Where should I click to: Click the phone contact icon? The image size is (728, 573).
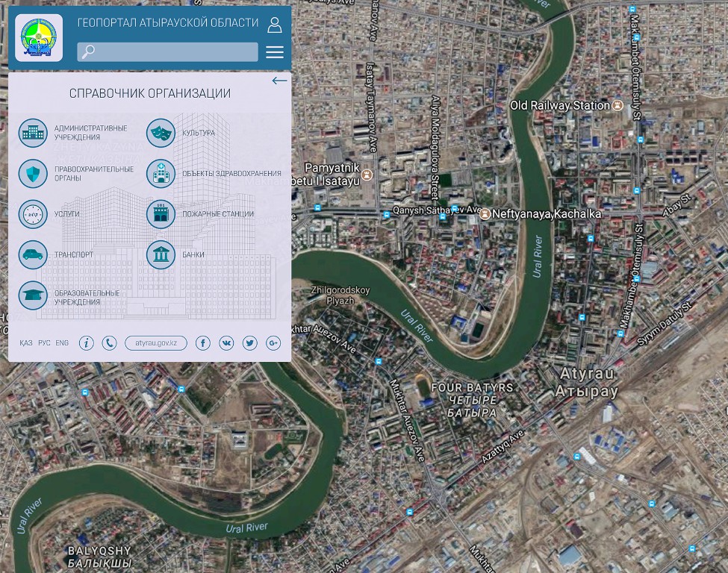tap(110, 343)
